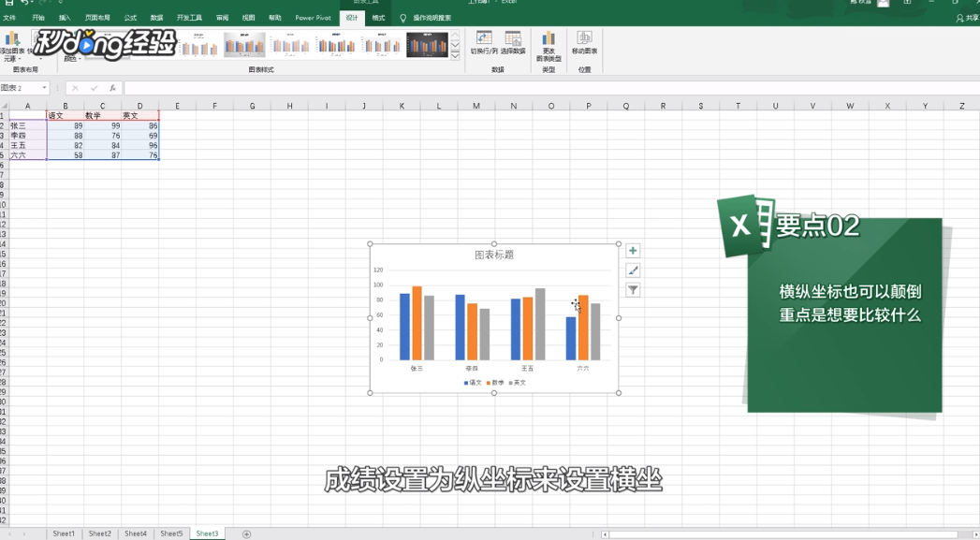Click the orange 数学 bar for 张三
Screen dimensions: 980x540
(x=417, y=323)
